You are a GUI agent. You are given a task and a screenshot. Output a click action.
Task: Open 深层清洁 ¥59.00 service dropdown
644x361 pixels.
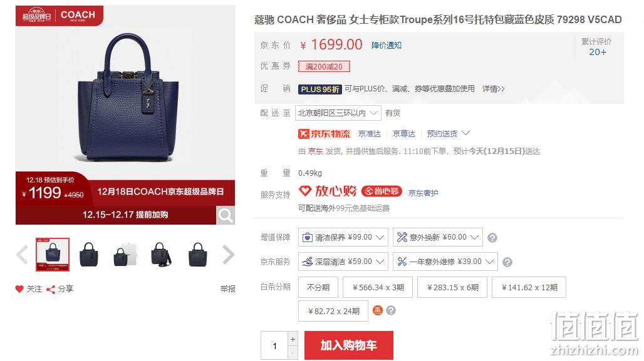[x=343, y=262]
